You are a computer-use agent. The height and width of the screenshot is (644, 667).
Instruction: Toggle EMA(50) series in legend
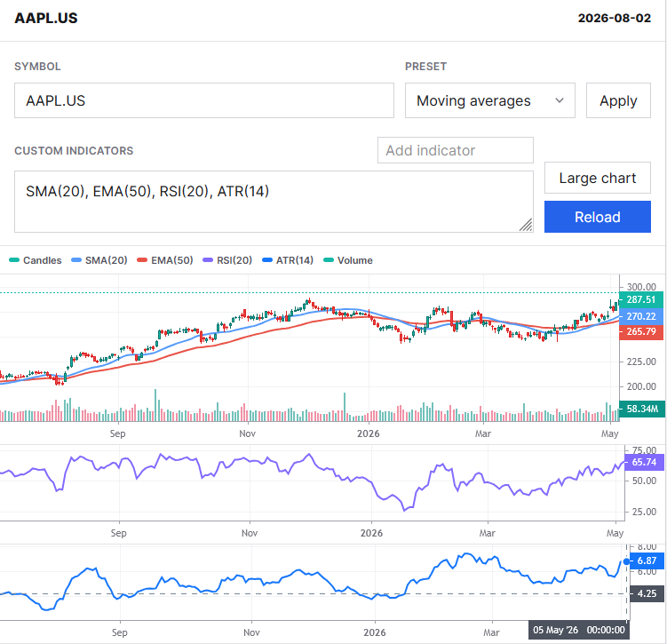click(165, 260)
